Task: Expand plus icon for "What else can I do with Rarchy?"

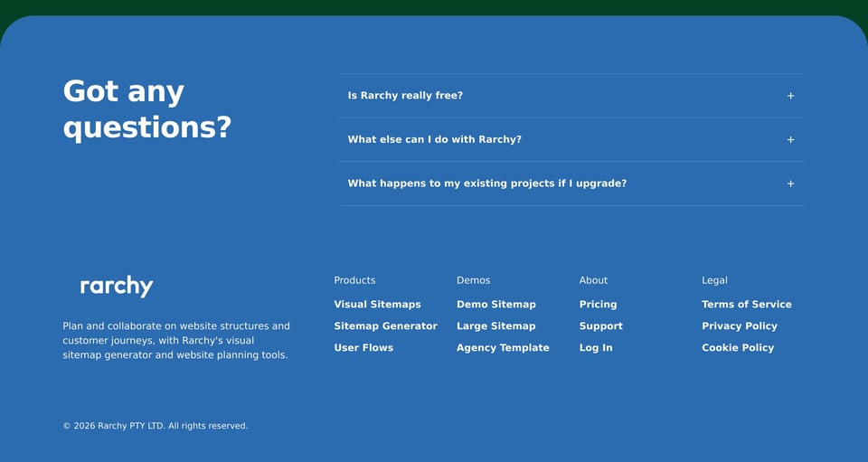Action: pyautogui.click(x=790, y=139)
